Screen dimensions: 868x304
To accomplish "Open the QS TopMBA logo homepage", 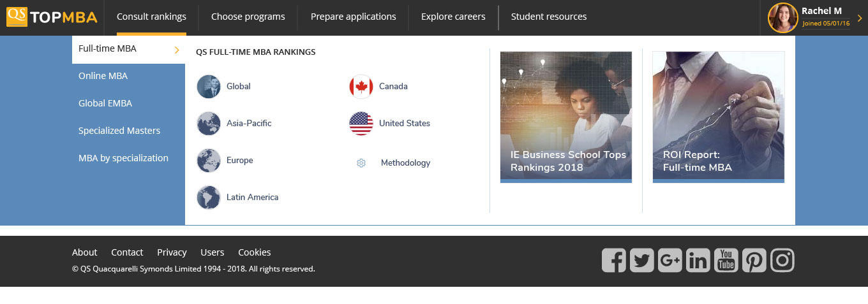I will click(52, 17).
